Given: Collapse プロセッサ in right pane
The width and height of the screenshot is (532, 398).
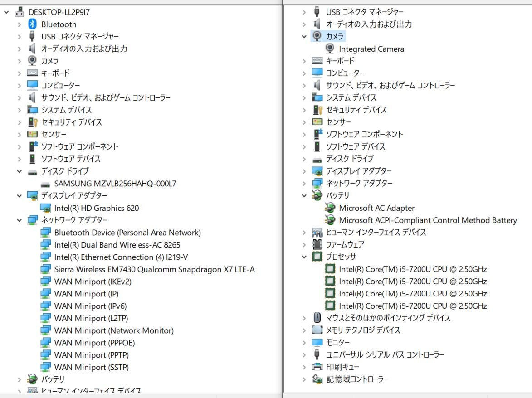Looking at the screenshot, I should [304, 257].
